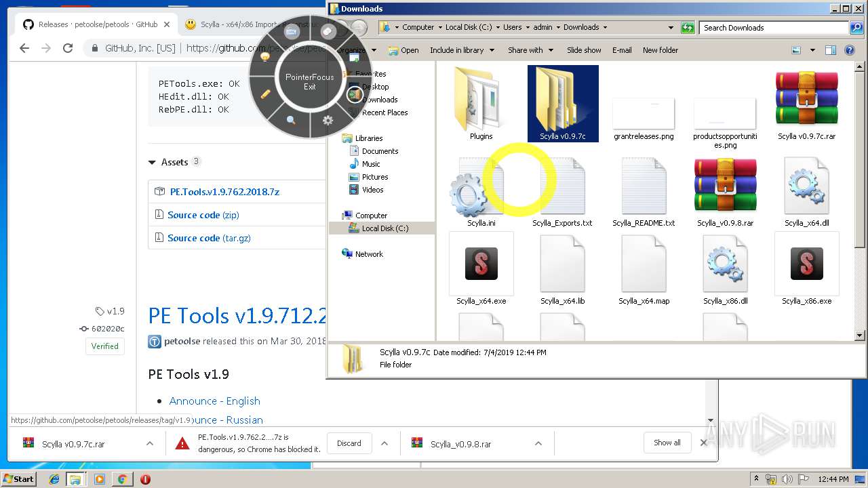Open Announce - English link
This screenshot has width=868, height=488.
point(215,401)
